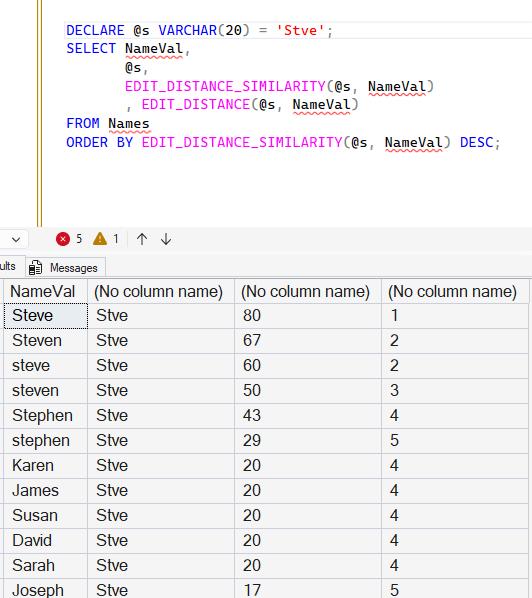
Task: Click the yellow warning triangle icon
Action: pos(100,239)
